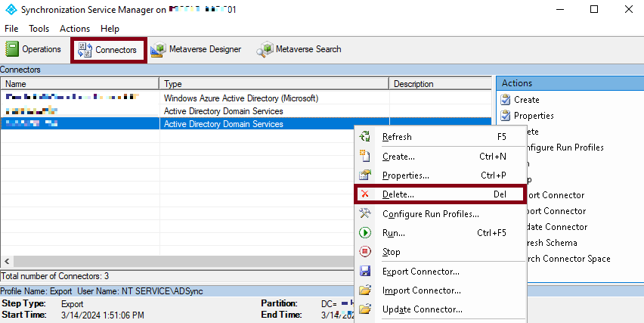Choose Properties... in the context menu
This screenshot has height=323, width=644.
(439, 175)
